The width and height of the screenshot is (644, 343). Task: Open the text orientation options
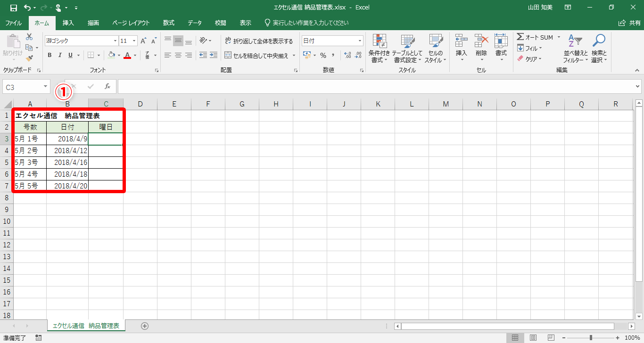(205, 41)
